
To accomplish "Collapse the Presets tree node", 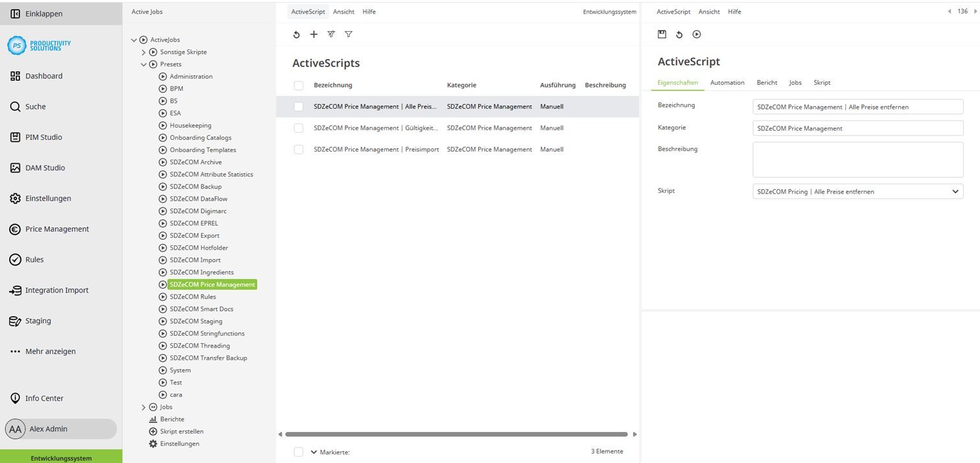I will coord(143,64).
